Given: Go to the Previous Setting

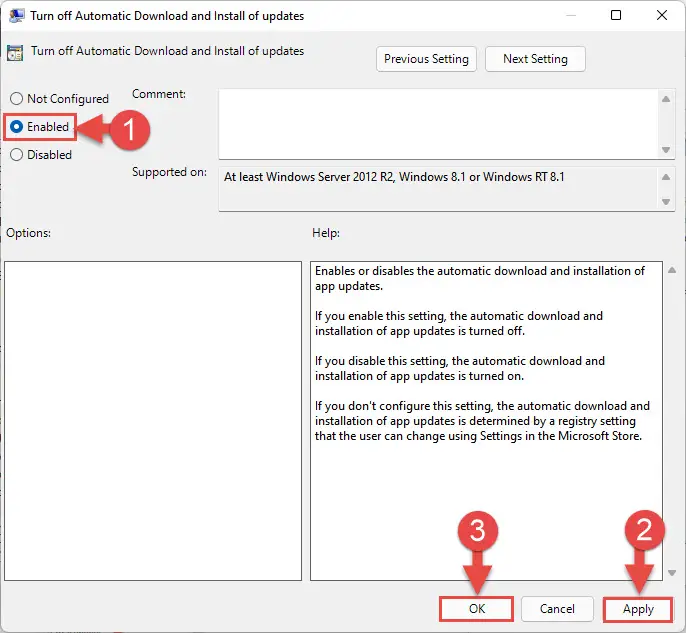Looking at the screenshot, I should [426, 59].
